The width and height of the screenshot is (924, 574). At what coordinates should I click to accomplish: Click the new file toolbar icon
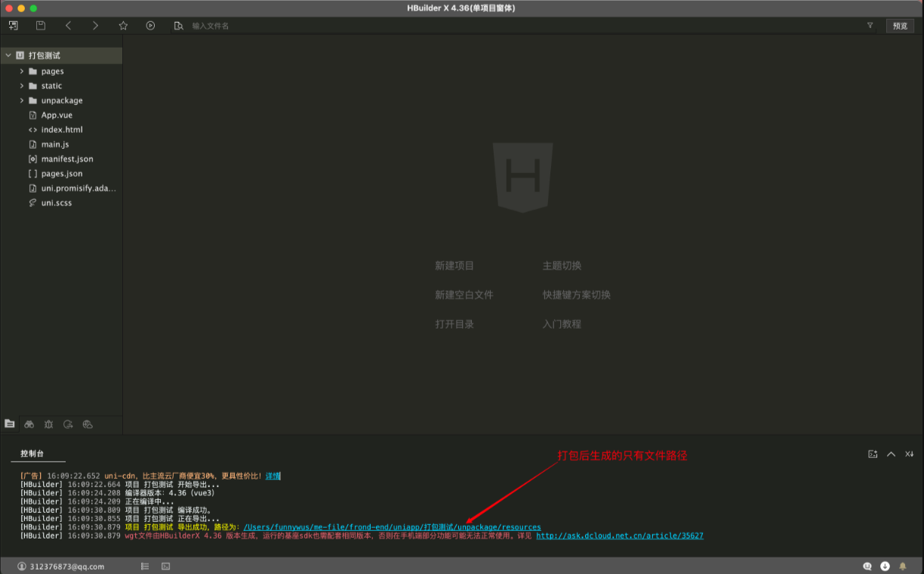[14, 26]
